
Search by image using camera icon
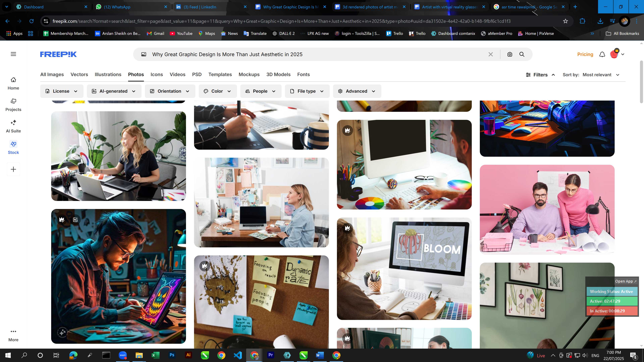point(510,54)
